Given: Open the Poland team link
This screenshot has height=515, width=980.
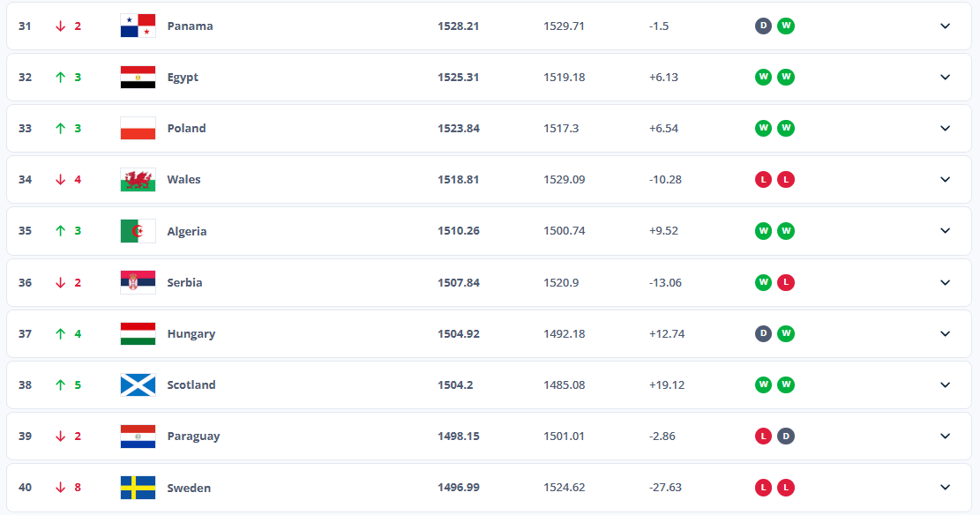Looking at the screenshot, I should coord(186,128).
